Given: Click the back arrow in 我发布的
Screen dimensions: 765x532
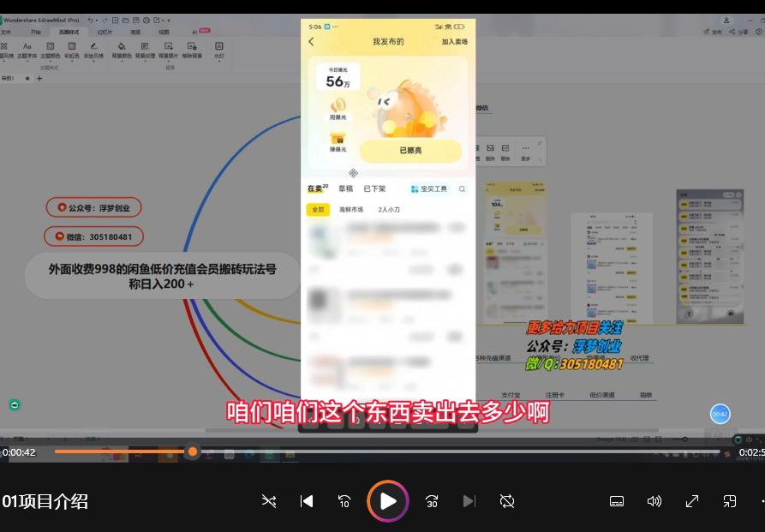Looking at the screenshot, I should (312, 41).
